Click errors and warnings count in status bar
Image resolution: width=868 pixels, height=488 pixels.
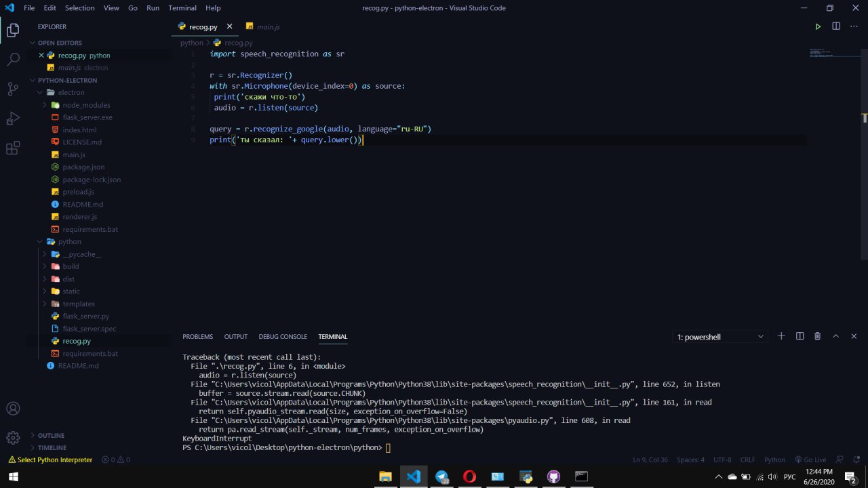(115, 460)
